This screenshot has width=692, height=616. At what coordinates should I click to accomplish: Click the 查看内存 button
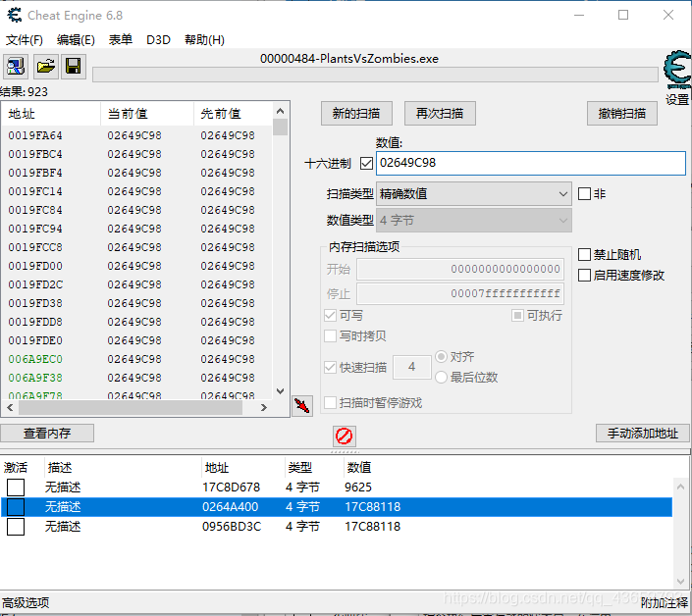point(47,433)
